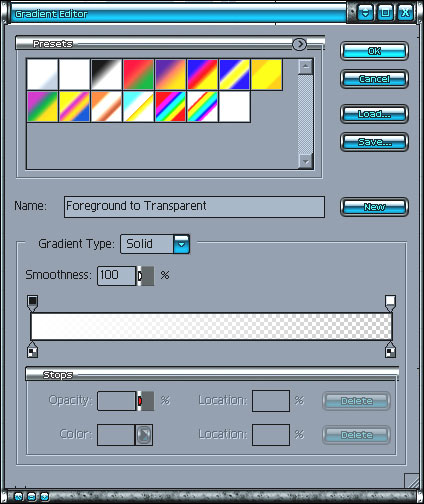This screenshot has height=504, width=424.
Task: Select the copper gradient preset
Action: 106,106
